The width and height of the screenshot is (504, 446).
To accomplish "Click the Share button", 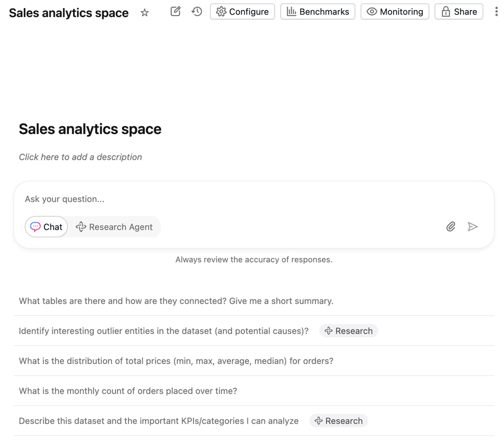I will pos(459,12).
